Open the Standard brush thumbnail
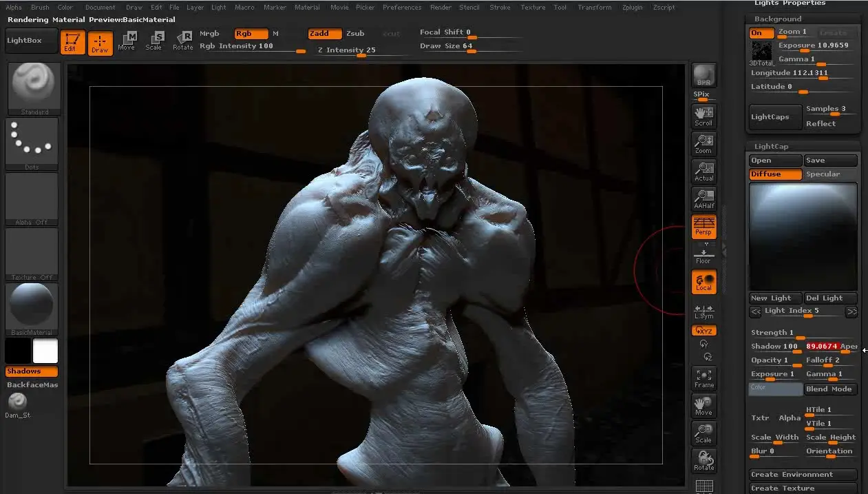 [x=32, y=89]
